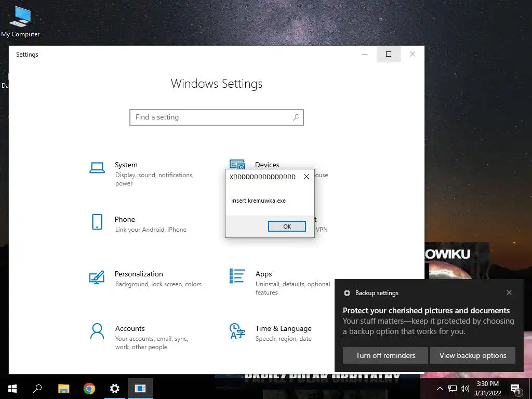
Task: Open the network tray icon
Action: pos(453,389)
